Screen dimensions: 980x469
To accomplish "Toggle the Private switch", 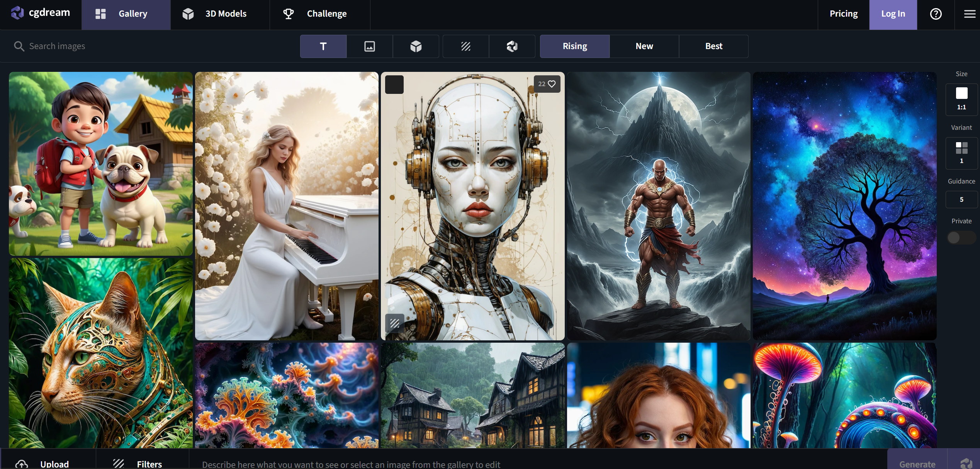I will coord(961,237).
